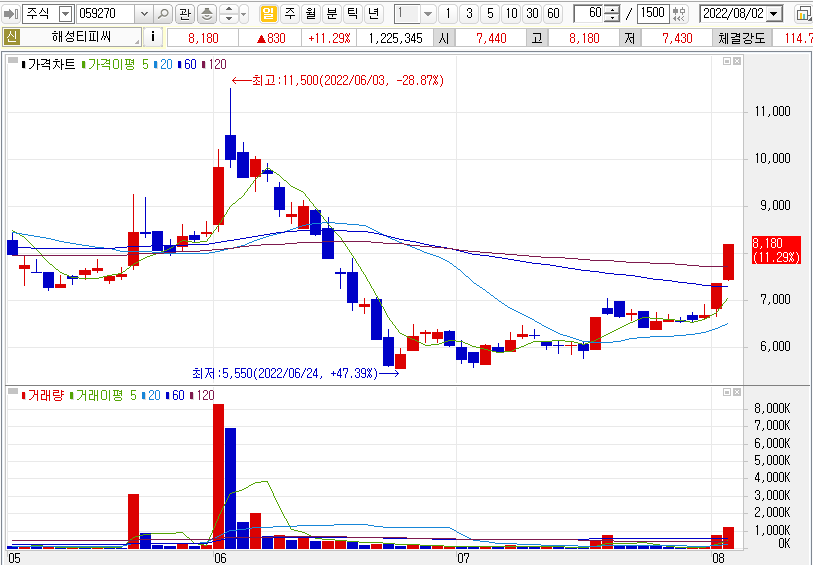Click the stock code field showing 059270
Viewport: 813px width, 565px height.
pyautogui.click(x=105, y=13)
